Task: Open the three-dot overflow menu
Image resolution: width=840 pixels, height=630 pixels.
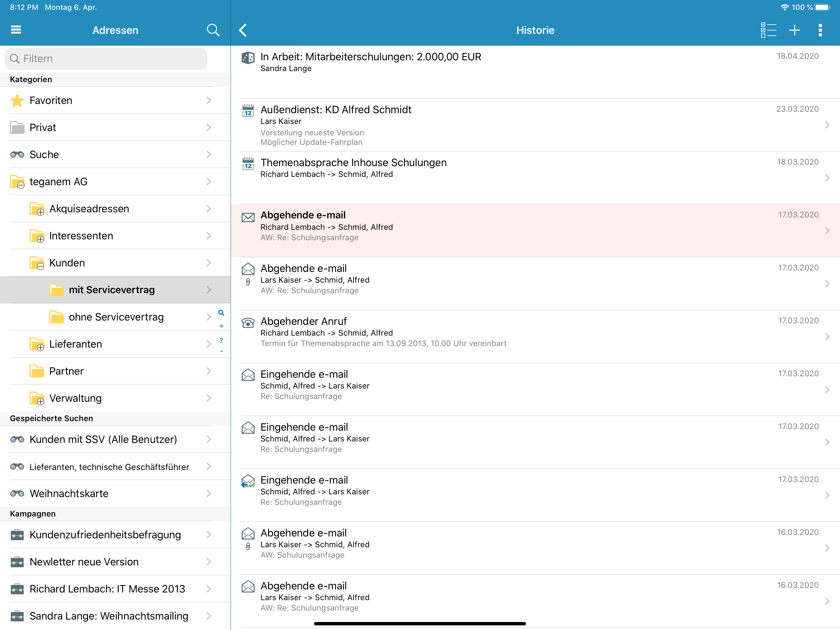Action: [820, 30]
